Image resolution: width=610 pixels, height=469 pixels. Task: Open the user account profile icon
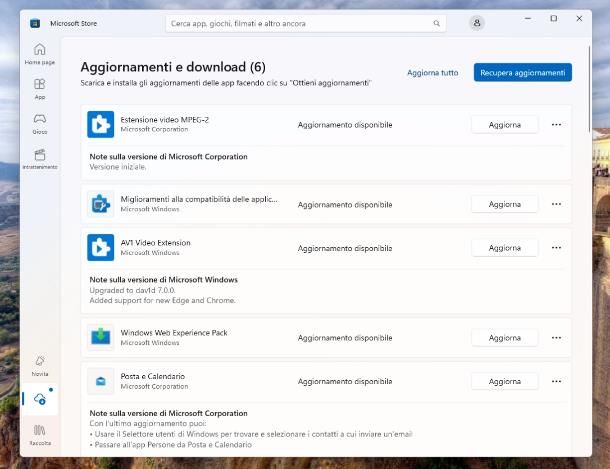click(x=477, y=23)
